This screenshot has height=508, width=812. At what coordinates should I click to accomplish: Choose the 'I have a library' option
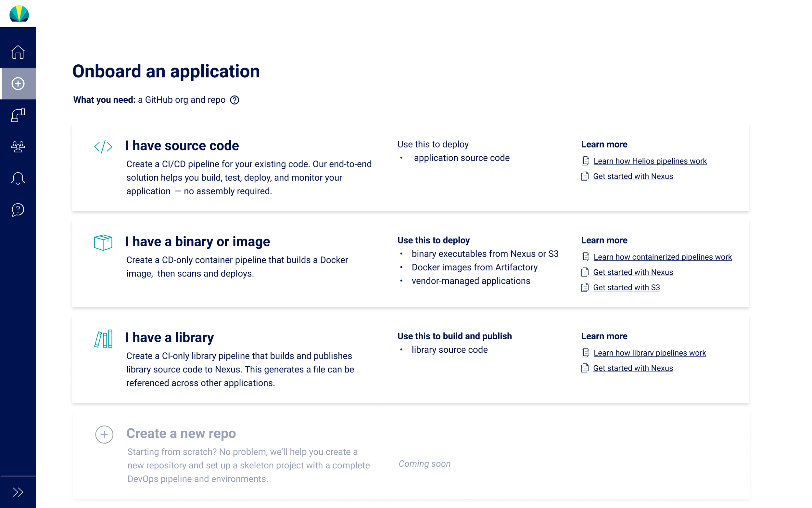[x=170, y=338]
